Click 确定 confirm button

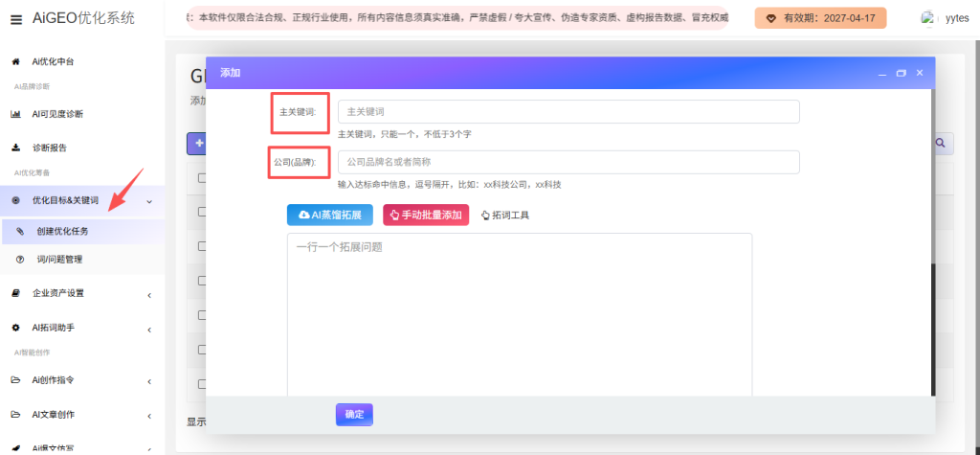[354, 415]
